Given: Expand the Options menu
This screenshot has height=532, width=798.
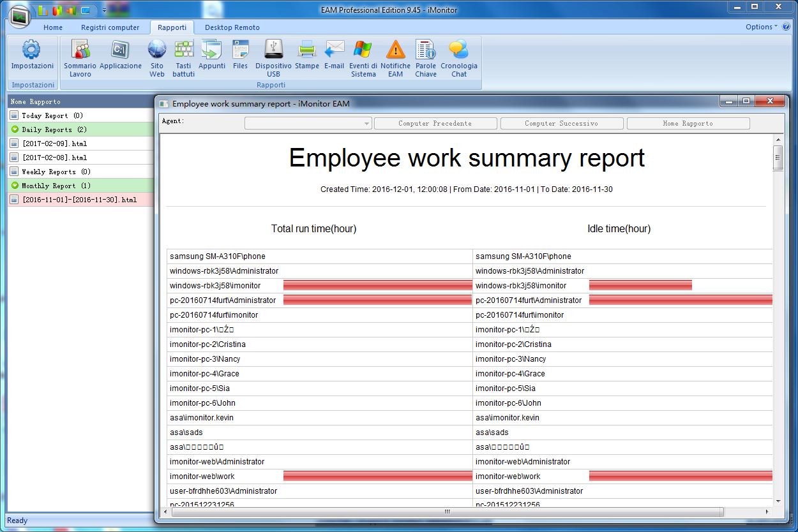Looking at the screenshot, I should tap(762, 27).
